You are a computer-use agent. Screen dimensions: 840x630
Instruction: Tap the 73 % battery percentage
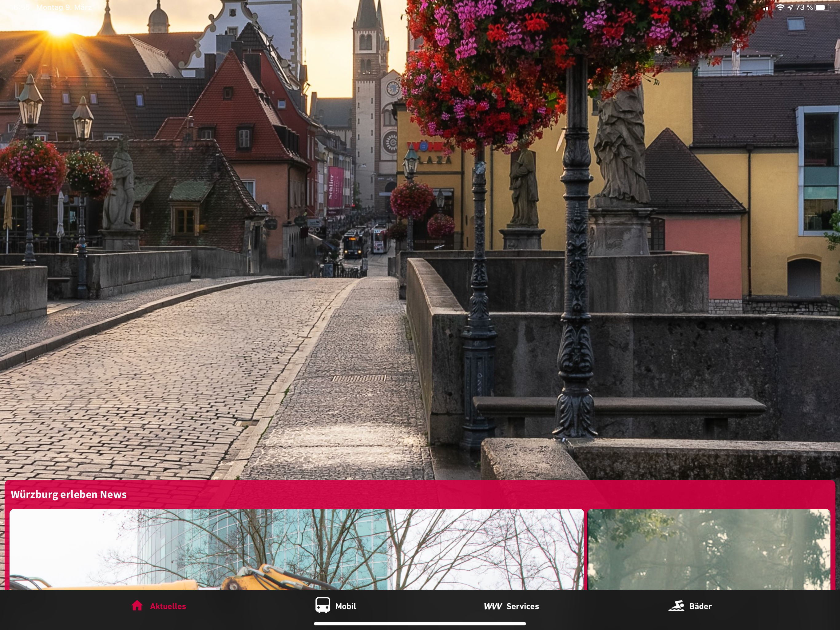(804, 7)
